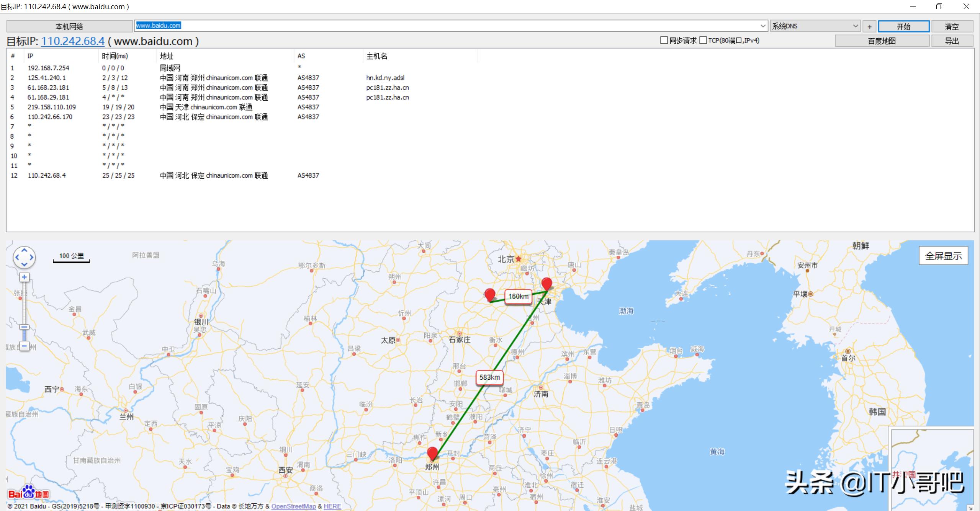Click 开始 to start the trace
Viewport: 980px width, 511px height.
[x=904, y=26]
